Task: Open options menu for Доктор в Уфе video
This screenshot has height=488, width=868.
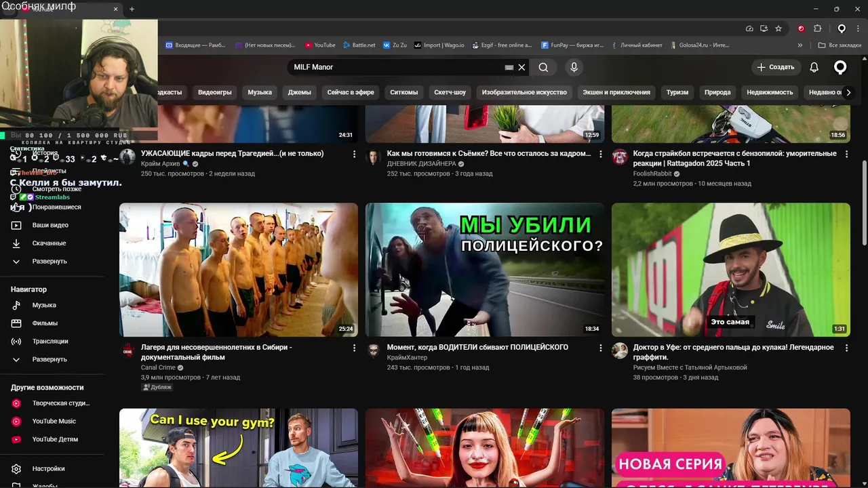Action: tap(846, 348)
